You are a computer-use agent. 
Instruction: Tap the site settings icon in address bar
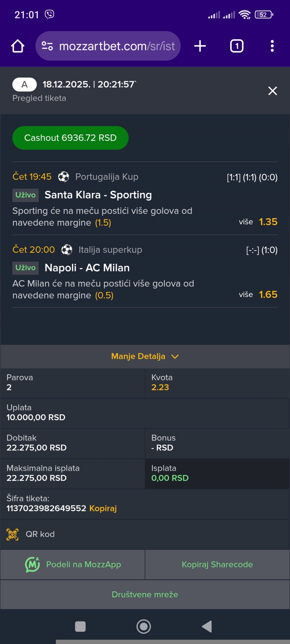click(47, 46)
